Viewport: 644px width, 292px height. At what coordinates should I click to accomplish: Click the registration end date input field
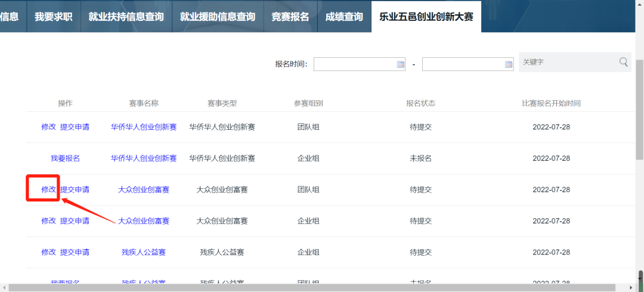point(463,64)
